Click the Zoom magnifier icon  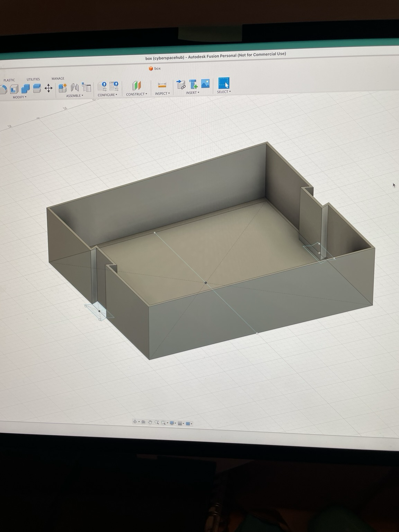click(157, 422)
